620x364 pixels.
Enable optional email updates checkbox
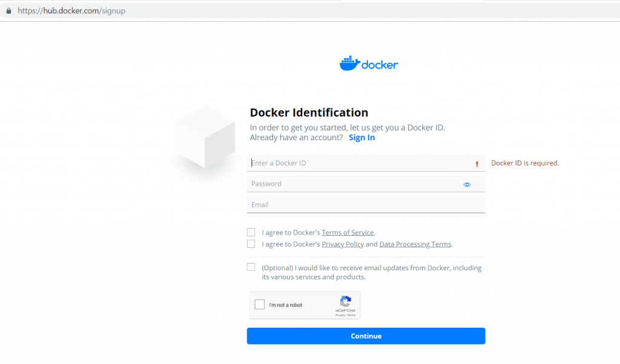[251, 267]
